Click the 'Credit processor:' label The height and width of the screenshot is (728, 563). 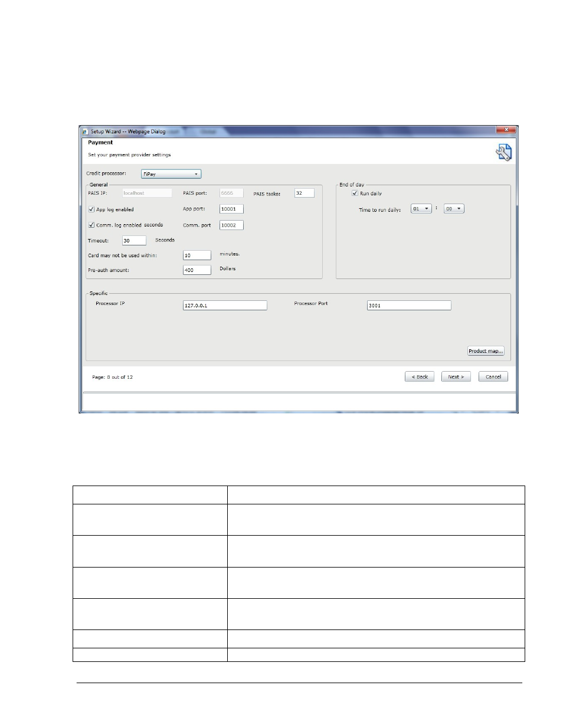106,173
